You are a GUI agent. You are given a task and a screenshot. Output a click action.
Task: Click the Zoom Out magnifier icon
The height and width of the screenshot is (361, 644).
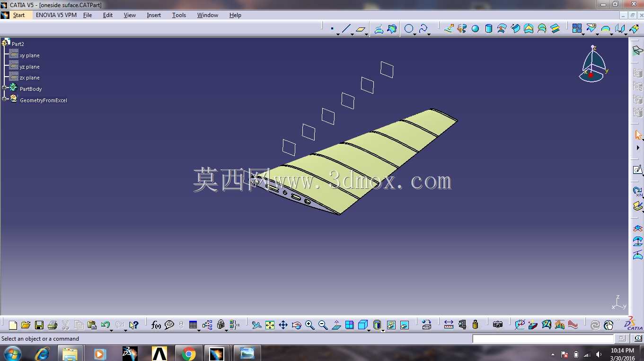coord(323,325)
